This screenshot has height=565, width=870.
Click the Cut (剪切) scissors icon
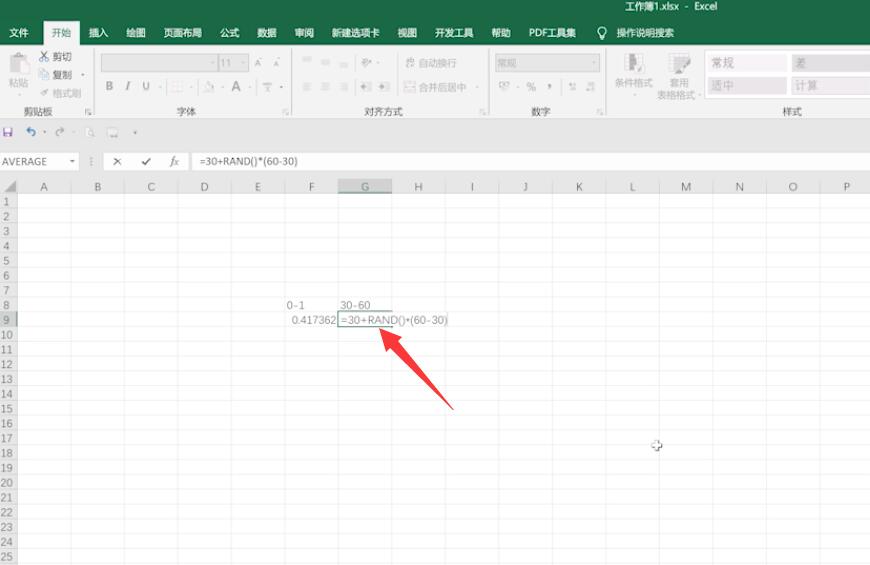pos(44,56)
